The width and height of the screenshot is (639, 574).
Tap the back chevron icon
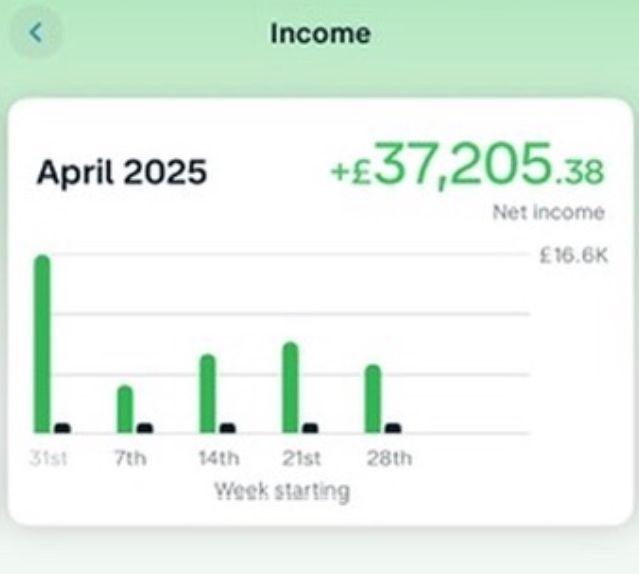pyautogui.click(x=36, y=33)
